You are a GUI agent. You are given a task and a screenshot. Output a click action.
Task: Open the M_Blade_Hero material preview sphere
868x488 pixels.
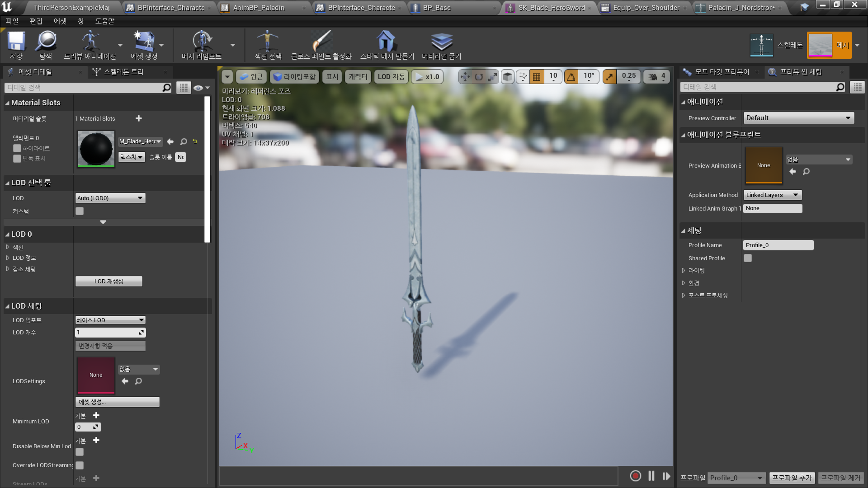point(96,149)
